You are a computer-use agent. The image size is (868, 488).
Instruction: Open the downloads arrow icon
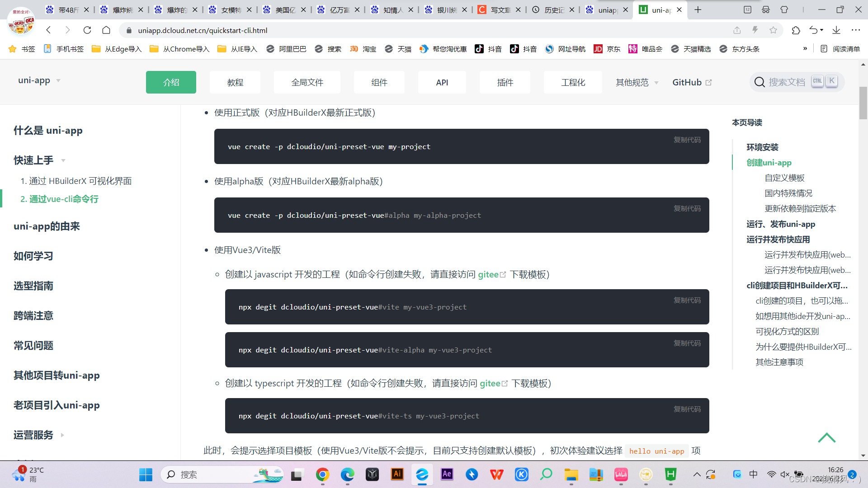tap(836, 30)
